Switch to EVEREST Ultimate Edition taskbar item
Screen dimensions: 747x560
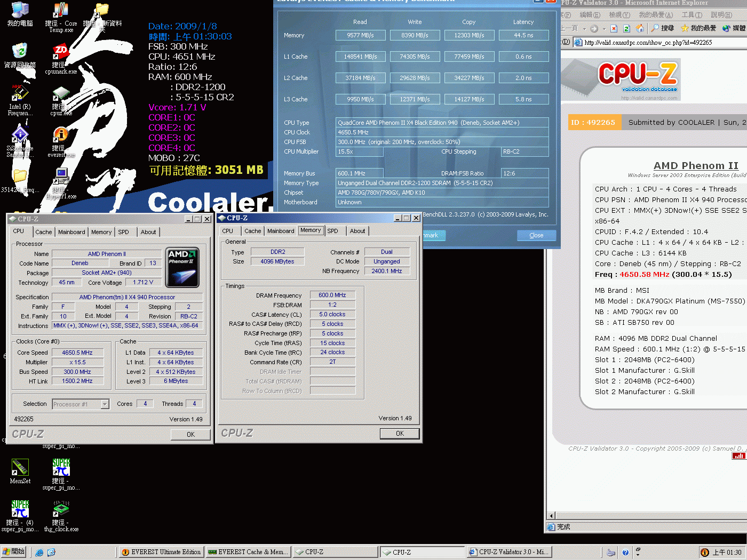pos(161,552)
